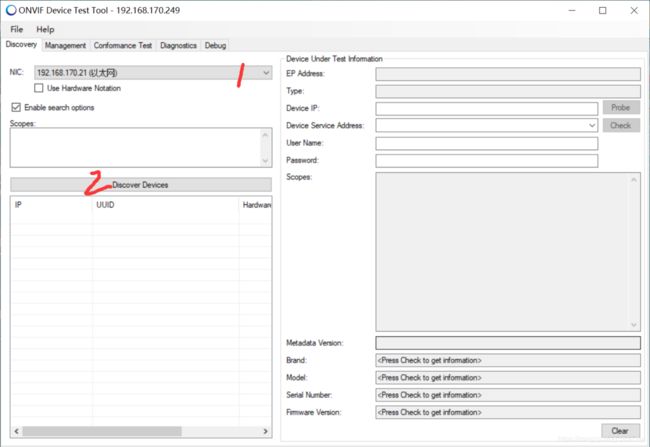
Task: Click down arrow of left Scopes scrollbar
Action: 265,161
